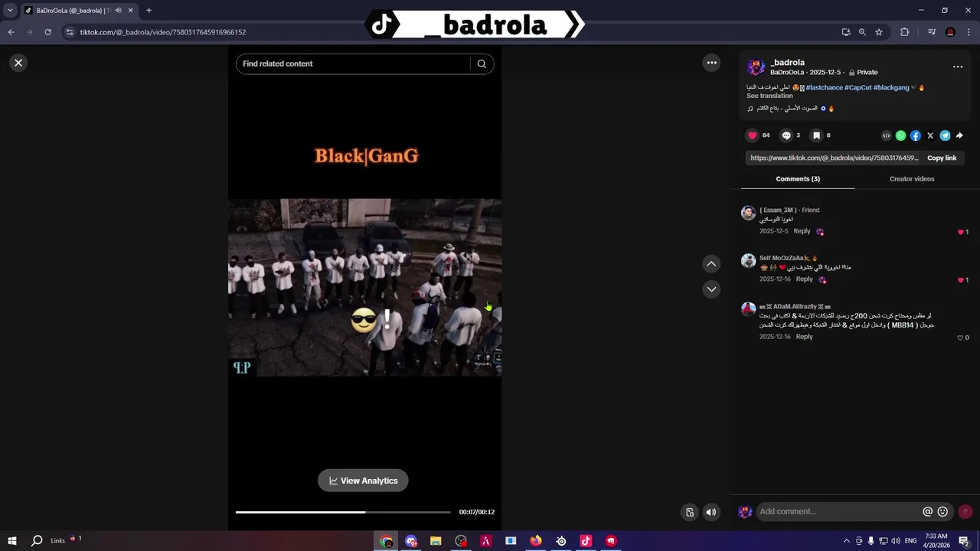Open Seif MoOzZaAa's commenter avatar

[x=748, y=261]
